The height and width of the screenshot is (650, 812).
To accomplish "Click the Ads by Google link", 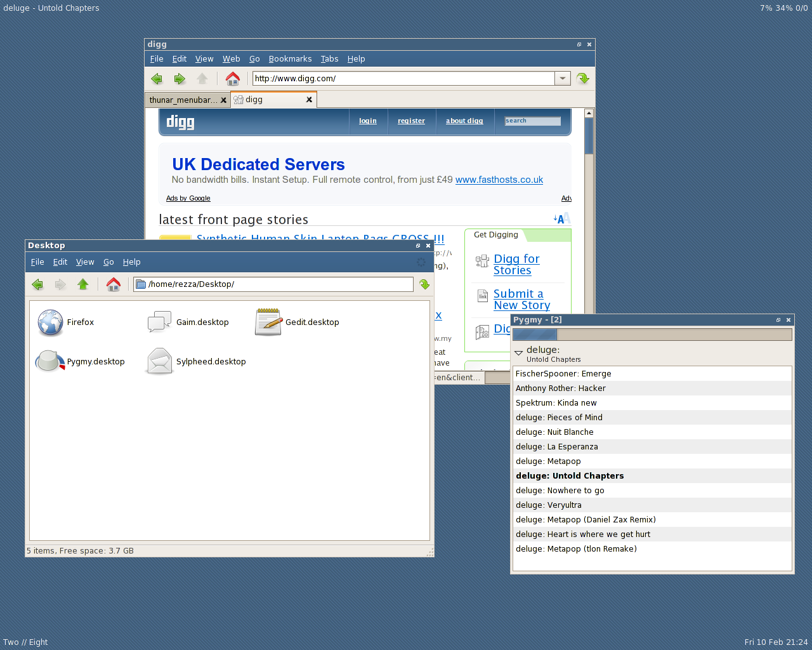I will 188,198.
